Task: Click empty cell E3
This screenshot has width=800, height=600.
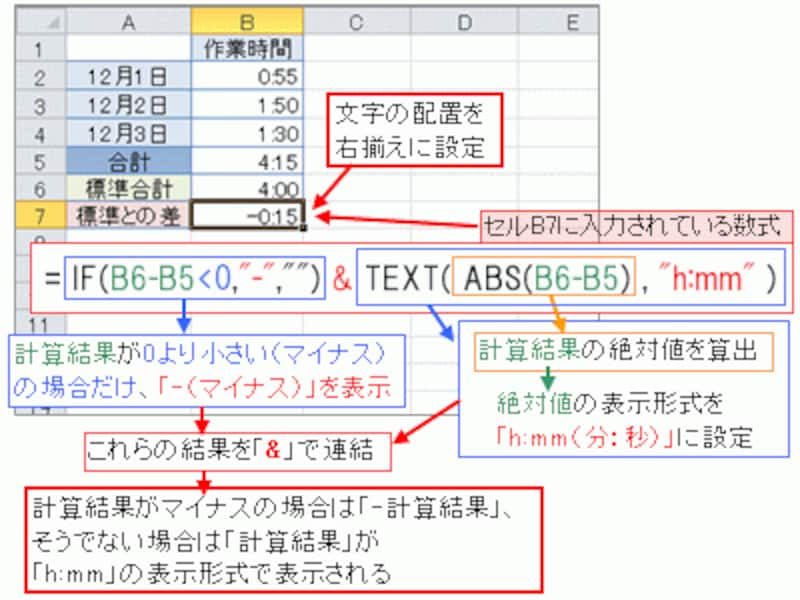Action: coord(558,105)
